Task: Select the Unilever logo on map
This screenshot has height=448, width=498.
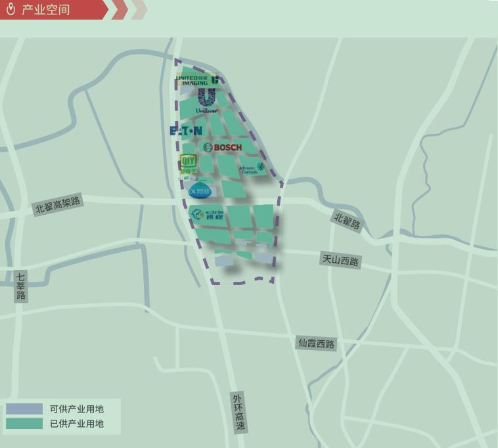Action: click(x=206, y=101)
